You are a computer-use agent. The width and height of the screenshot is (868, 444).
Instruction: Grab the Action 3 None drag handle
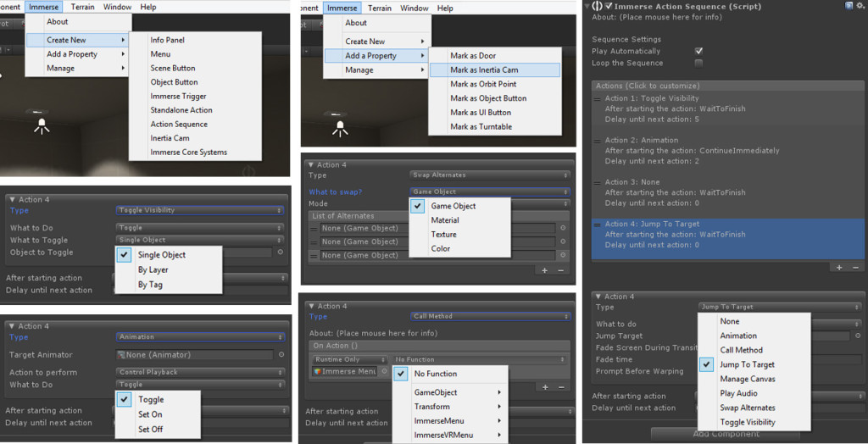pos(598,182)
